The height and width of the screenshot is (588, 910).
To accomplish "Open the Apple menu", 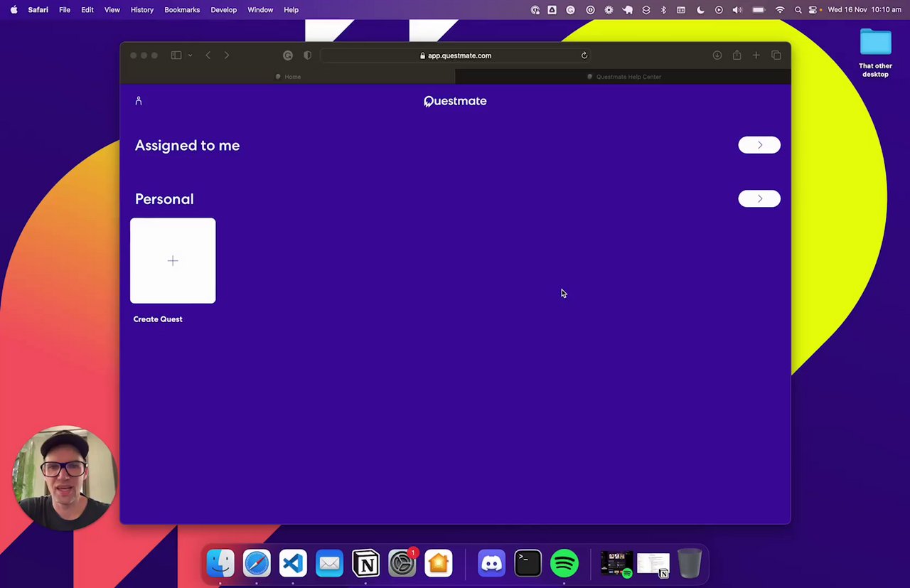I will tap(14, 10).
